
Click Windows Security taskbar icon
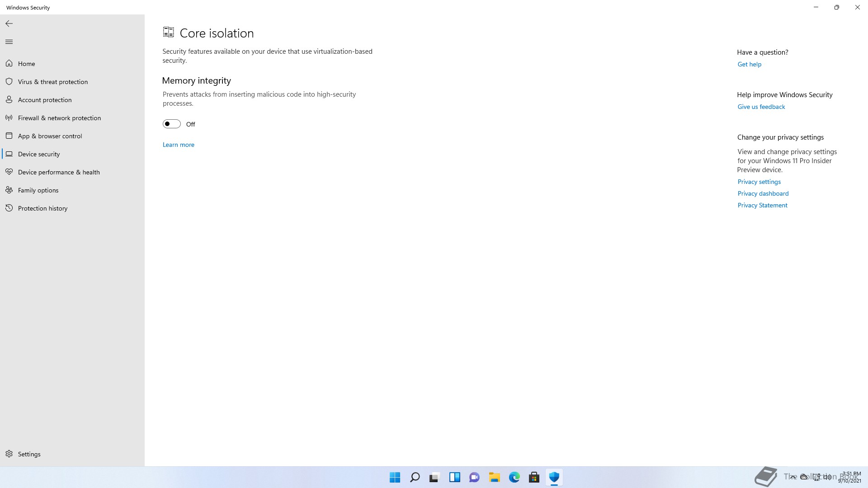[x=554, y=477]
